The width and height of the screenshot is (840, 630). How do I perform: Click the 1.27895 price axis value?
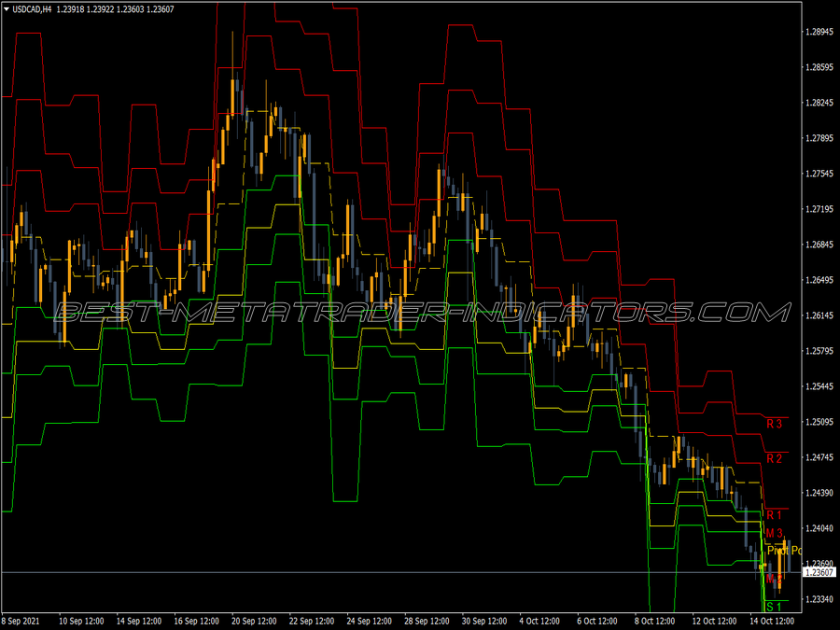tap(819, 138)
